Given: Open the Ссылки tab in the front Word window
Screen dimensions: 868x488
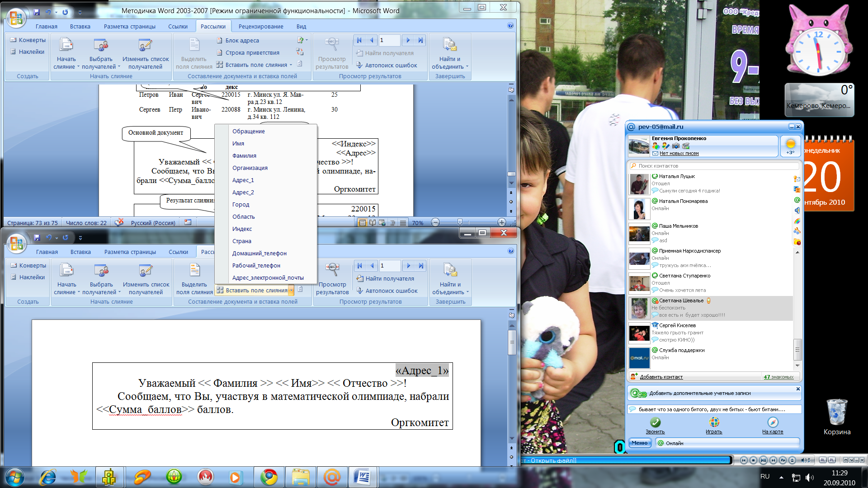Looking at the screenshot, I should click(x=178, y=252).
